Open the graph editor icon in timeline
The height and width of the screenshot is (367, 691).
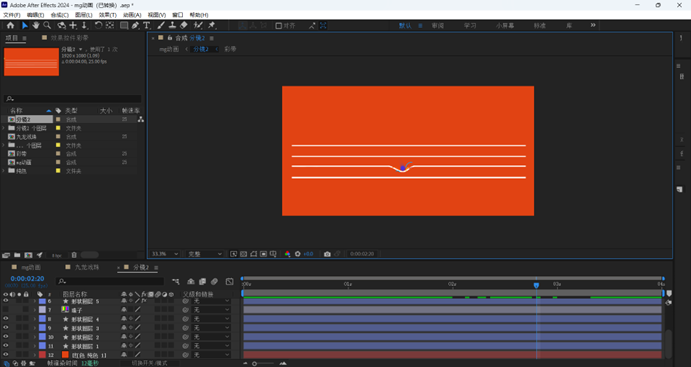click(230, 281)
